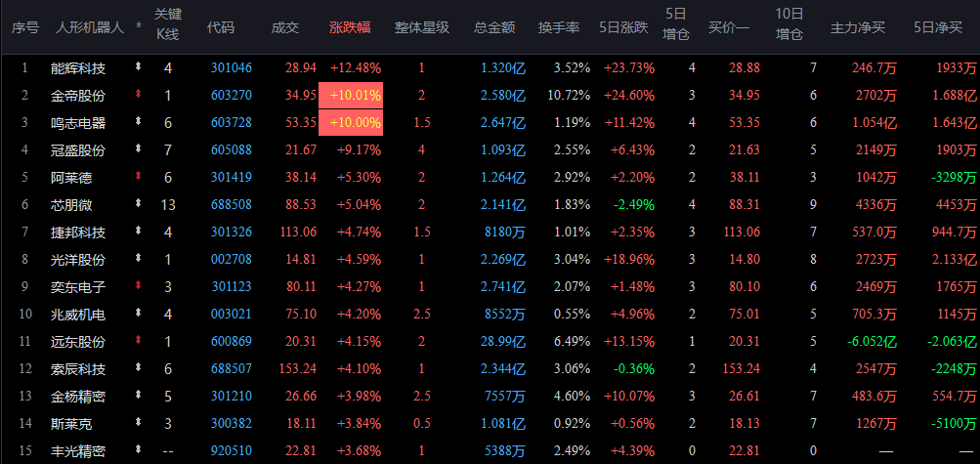980x464 pixels.
Task: Select the 1.054亿 main net buy cell
Action: 873,123
